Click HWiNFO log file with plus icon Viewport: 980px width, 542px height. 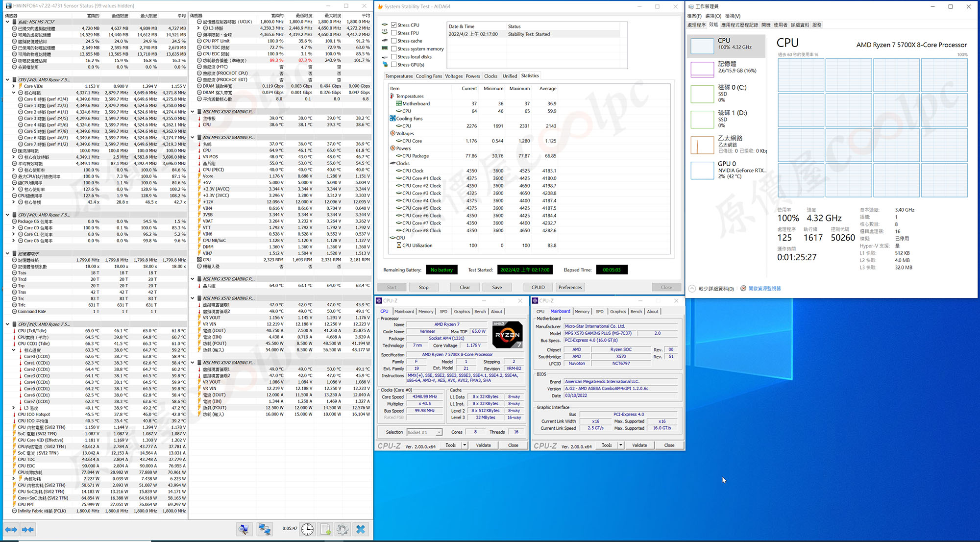coord(325,529)
